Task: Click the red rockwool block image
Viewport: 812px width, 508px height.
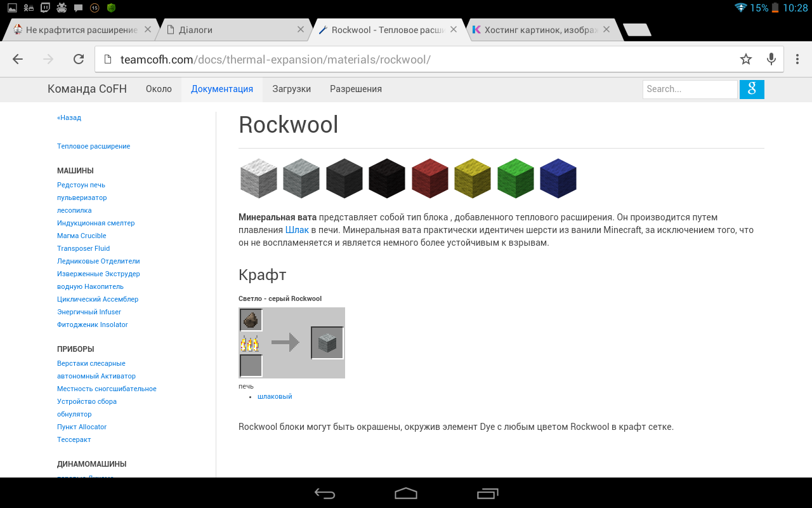Action: (x=429, y=178)
